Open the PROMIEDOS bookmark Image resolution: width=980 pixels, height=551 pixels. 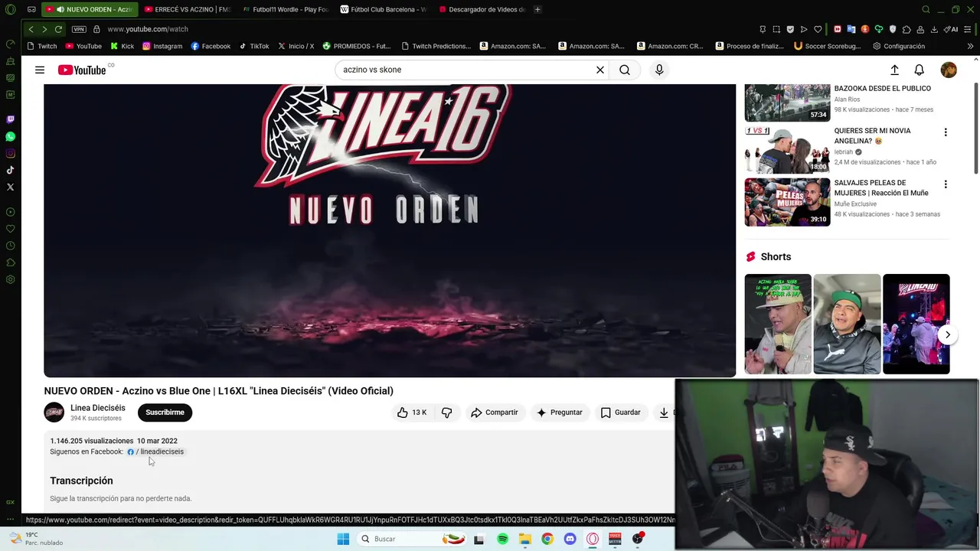point(357,46)
